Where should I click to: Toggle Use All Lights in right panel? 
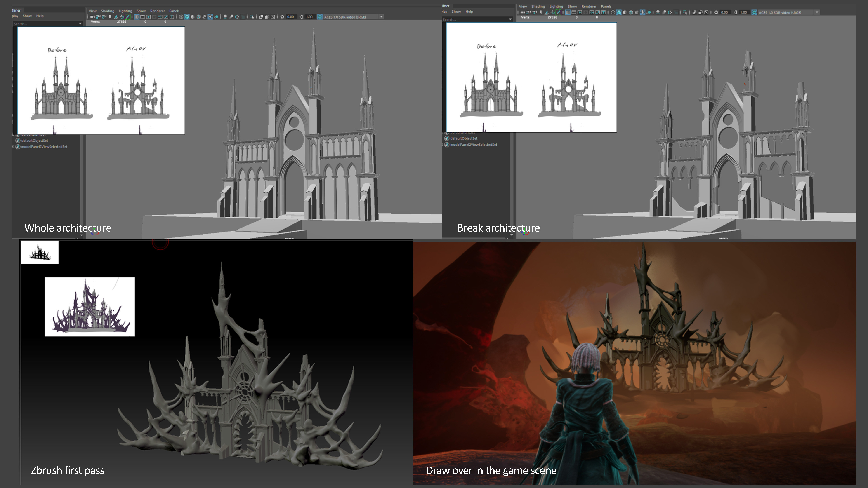(643, 12)
